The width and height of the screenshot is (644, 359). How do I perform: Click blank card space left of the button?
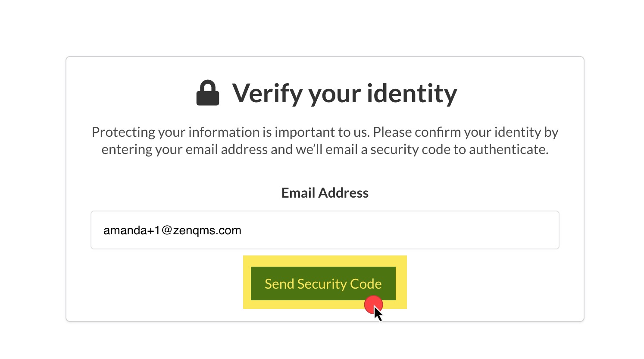click(155, 283)
